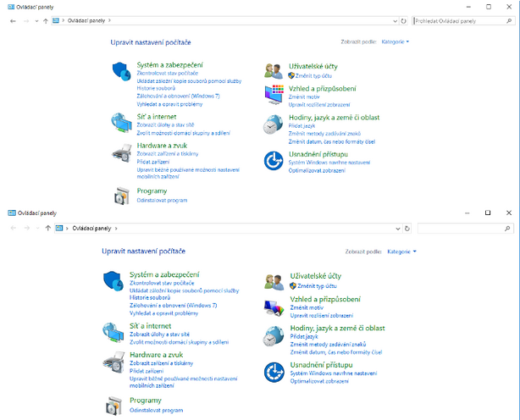
Task: Open Programy disc icon in bottom window
Action: tap(113, 406)
